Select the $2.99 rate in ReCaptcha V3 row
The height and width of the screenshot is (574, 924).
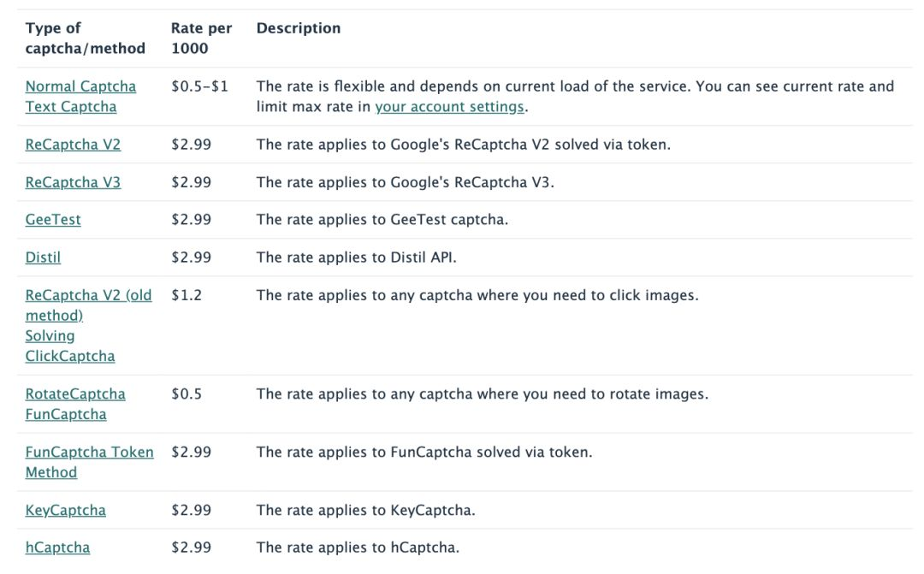pos(191,182)
